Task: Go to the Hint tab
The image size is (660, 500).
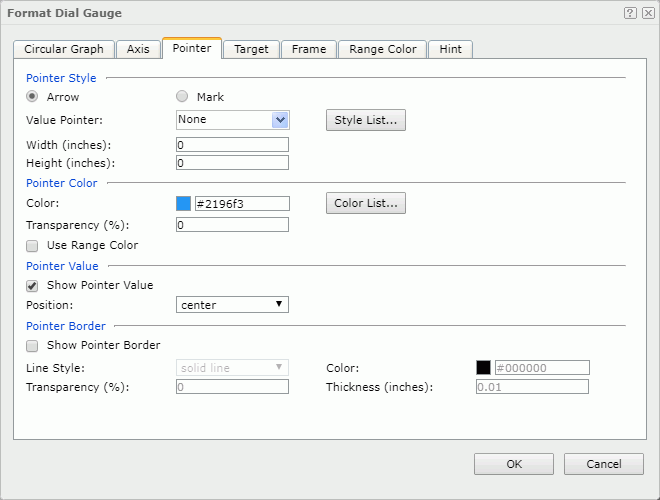Action: click(451, 49)
